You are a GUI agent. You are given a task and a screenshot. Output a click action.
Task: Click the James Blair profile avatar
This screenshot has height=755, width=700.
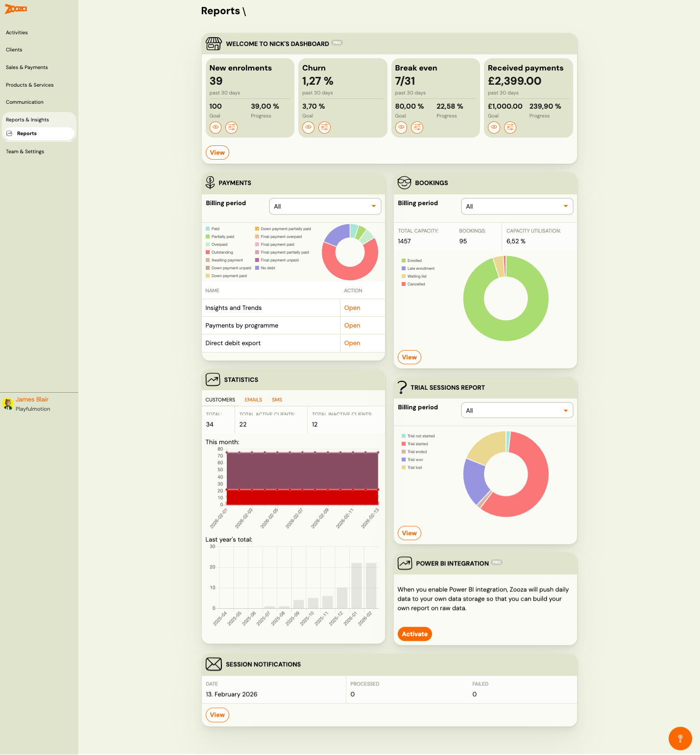[x=8, y=404]
